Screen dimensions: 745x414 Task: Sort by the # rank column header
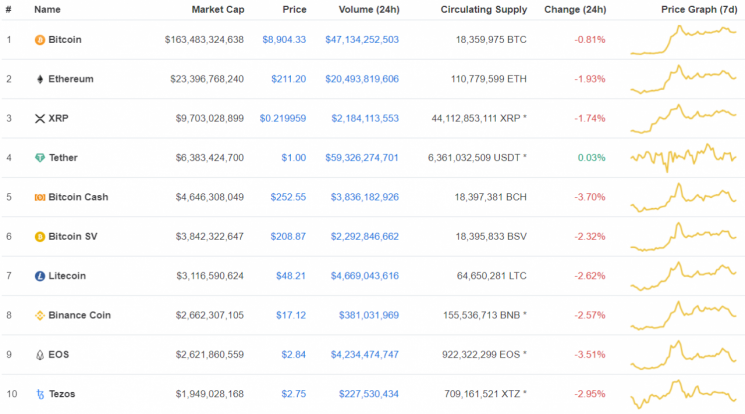[9, 10]
